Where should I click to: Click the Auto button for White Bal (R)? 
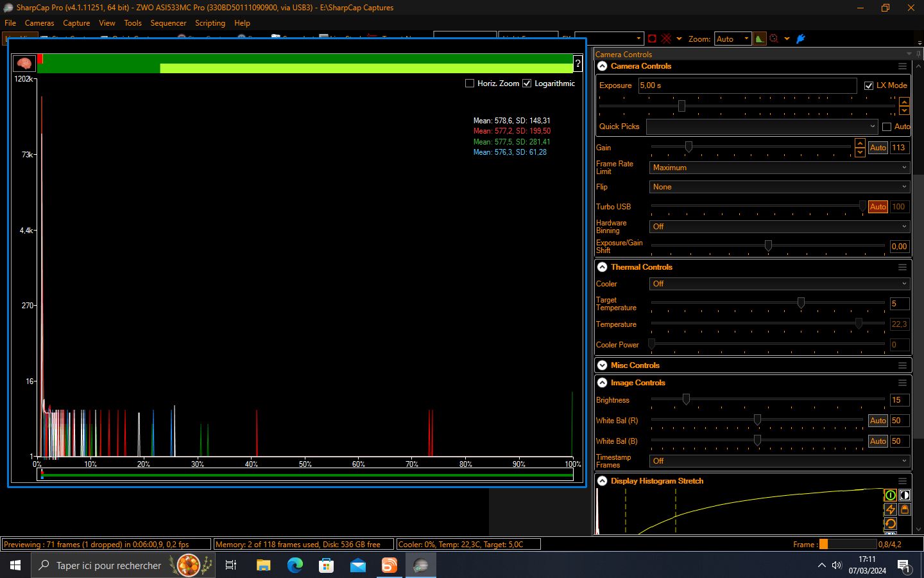(x=878, y=421)
